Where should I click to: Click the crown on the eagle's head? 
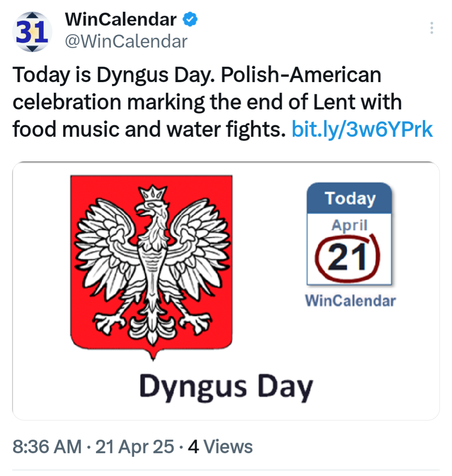[x=152, y=193]
